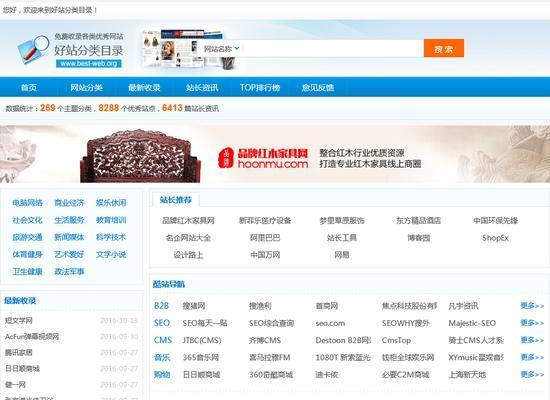
Task: Open recommended site 中国万网
Action: pyautogui.click(x=265, y=255)
